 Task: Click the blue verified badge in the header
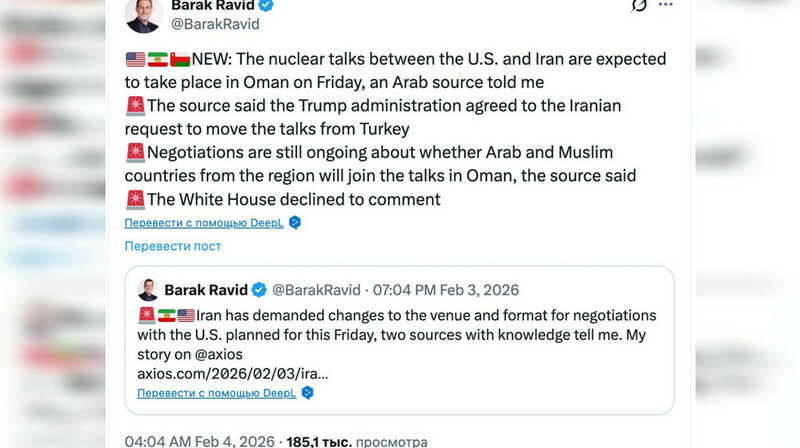(267, 5)
